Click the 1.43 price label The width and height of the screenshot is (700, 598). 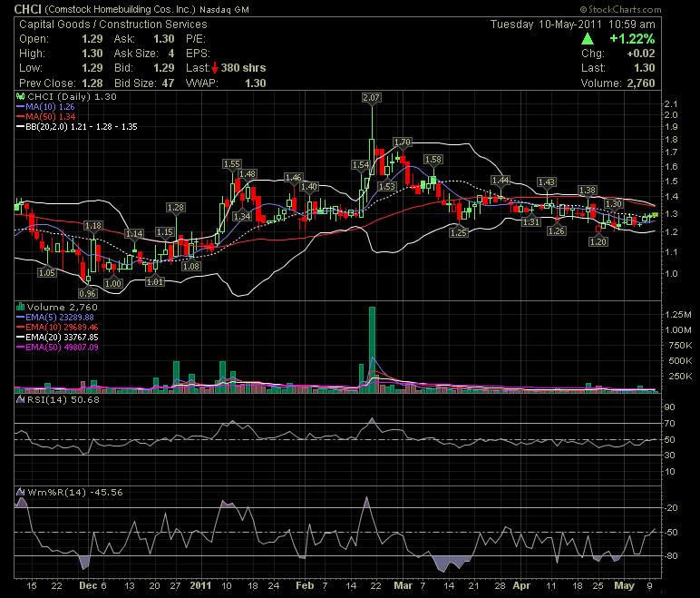coord(547,181)
